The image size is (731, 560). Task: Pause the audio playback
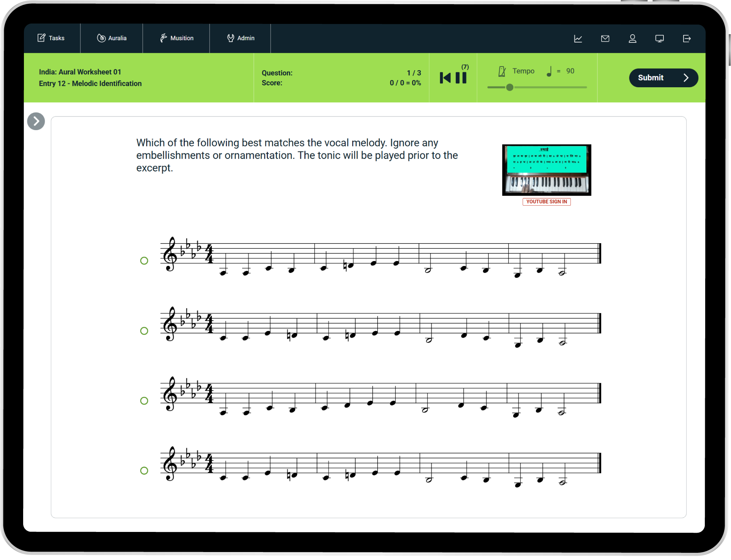click(x=461, y=78)
